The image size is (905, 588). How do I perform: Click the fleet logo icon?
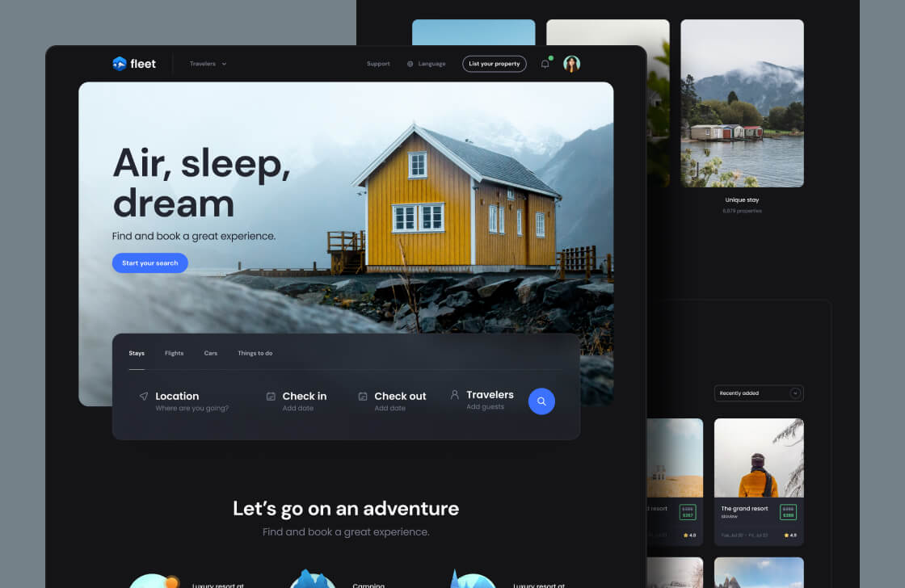[x=120, y=64]
